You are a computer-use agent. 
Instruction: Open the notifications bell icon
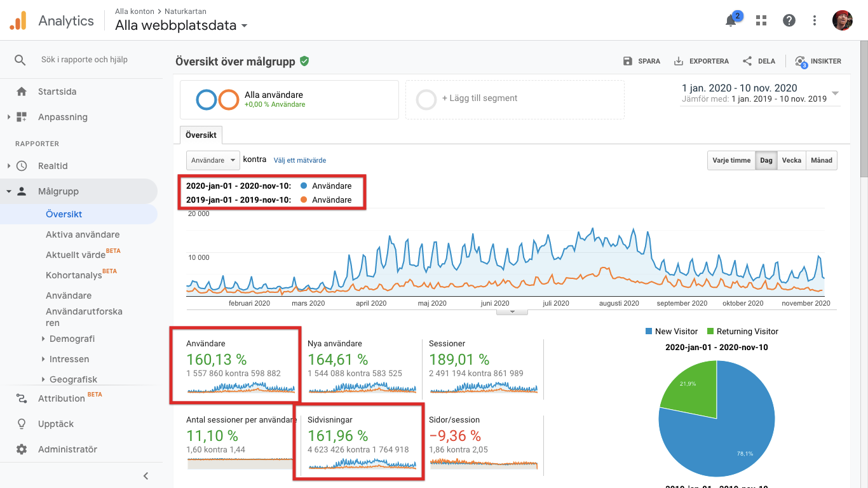click(731, 20)
